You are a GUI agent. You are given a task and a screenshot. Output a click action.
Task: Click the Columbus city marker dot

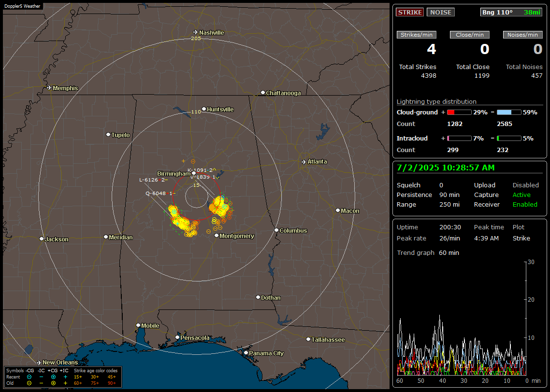276,230
